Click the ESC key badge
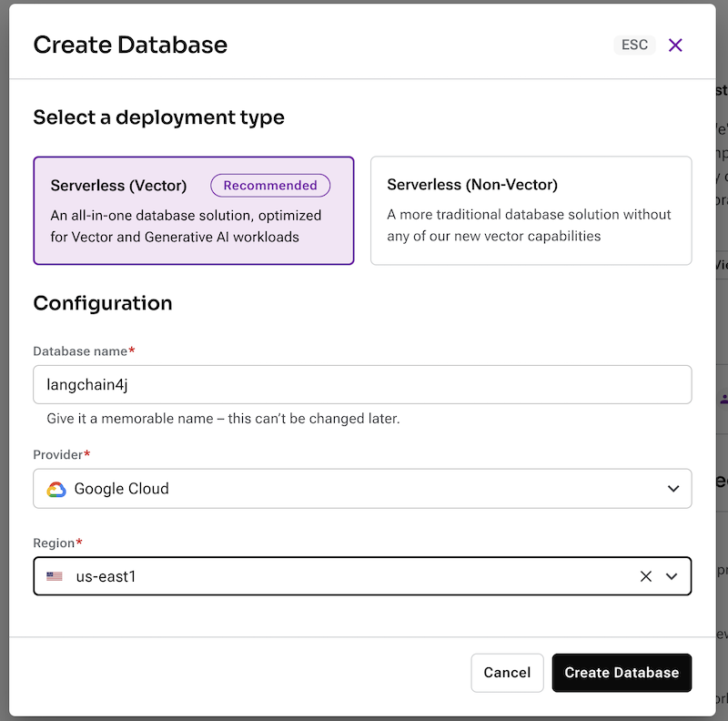The height and width of the screenshot is (721, 728). [634, 45]
